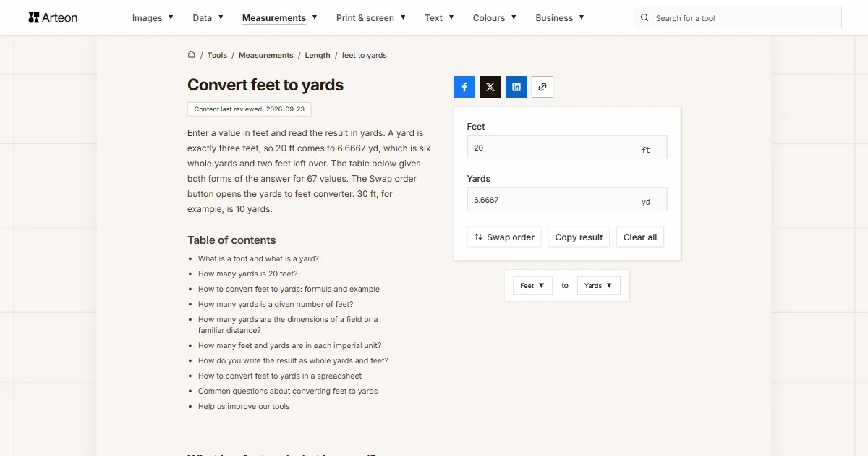868x456 pixels.
Task: Click the search magnifier icon
Action: [x=644, y=17]
